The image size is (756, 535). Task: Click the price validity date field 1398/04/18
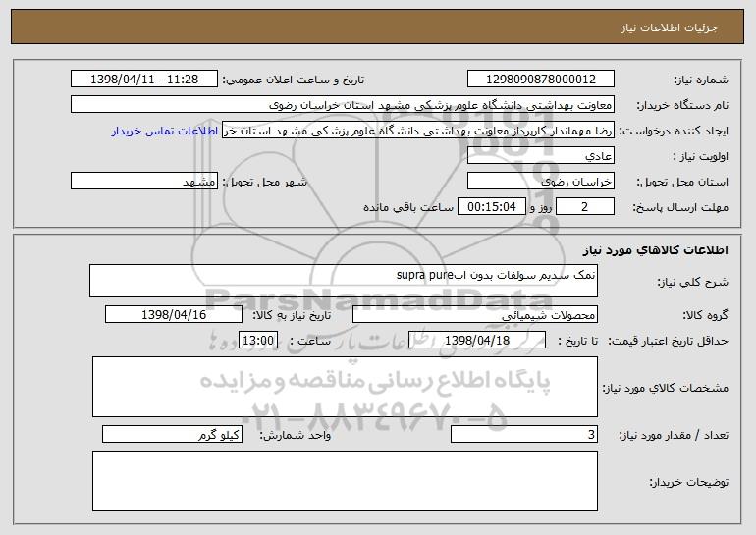pos(477,341)
